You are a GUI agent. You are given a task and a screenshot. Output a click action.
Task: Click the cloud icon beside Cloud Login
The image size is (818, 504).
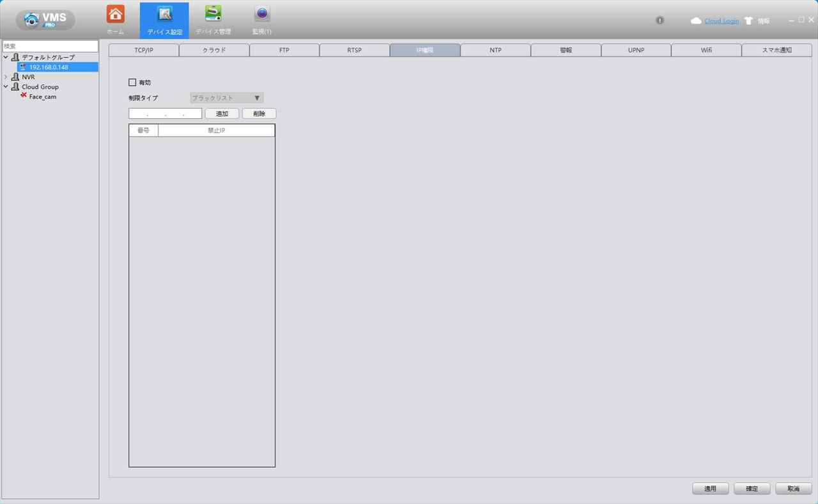(x=696, y=21)
